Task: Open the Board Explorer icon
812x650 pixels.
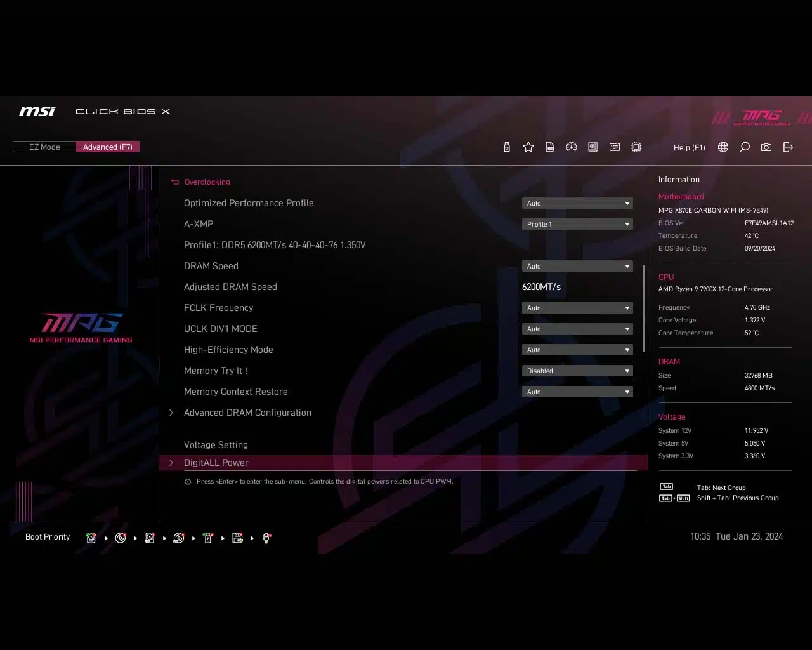Action: (593, 147)
